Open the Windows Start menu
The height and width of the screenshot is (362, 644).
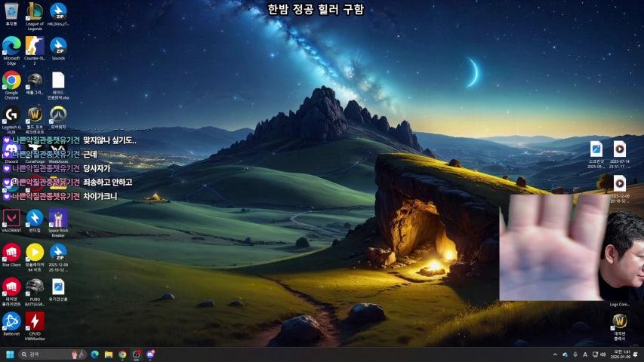(x=11, y=354)
